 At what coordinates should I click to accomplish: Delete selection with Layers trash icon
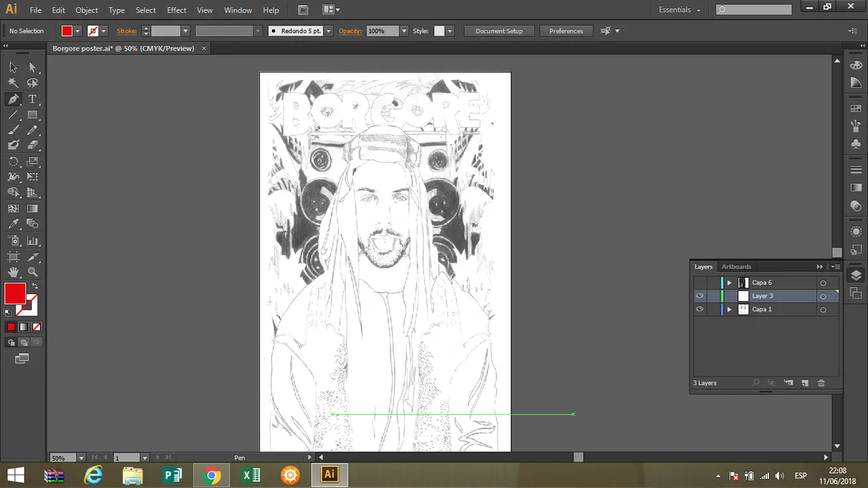tap(821, 383)
